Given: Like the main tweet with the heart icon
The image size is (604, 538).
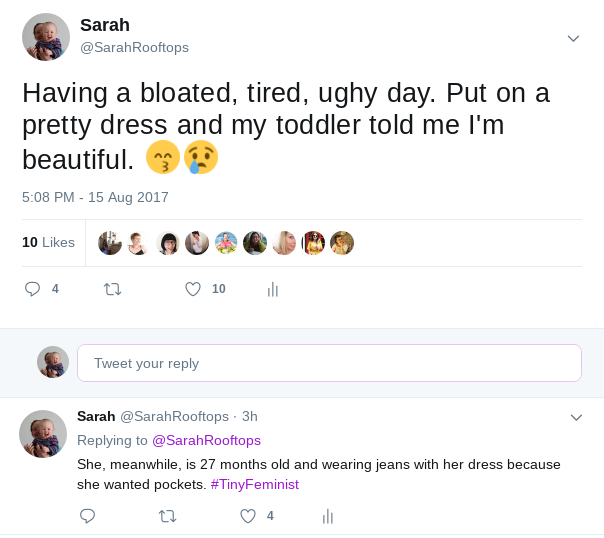Looking at the screenshot, I should [x=194, y=289].
